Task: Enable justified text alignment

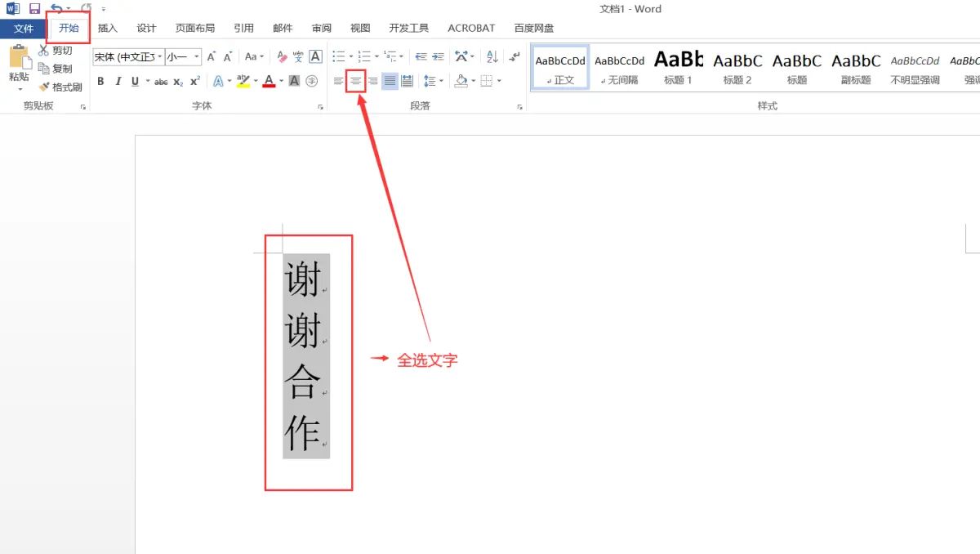Action: pyautogui.click(x=390, y=81)
